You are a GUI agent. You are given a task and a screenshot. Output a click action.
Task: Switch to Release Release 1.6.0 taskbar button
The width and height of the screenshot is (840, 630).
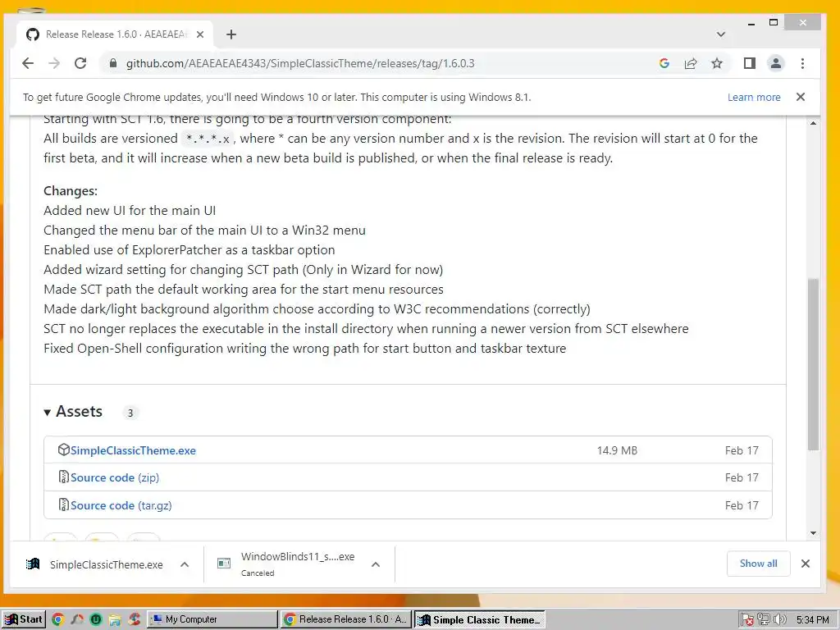pyautogui.click(x=346, y=619)
